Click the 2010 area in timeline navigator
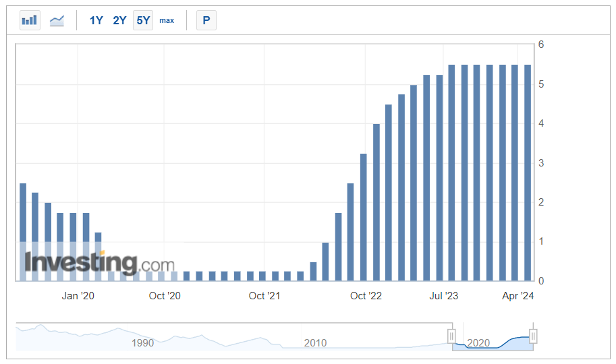Image resolution: width=616 pixels, height=364 pixels. pyautogui.click(x=315, y=342)
